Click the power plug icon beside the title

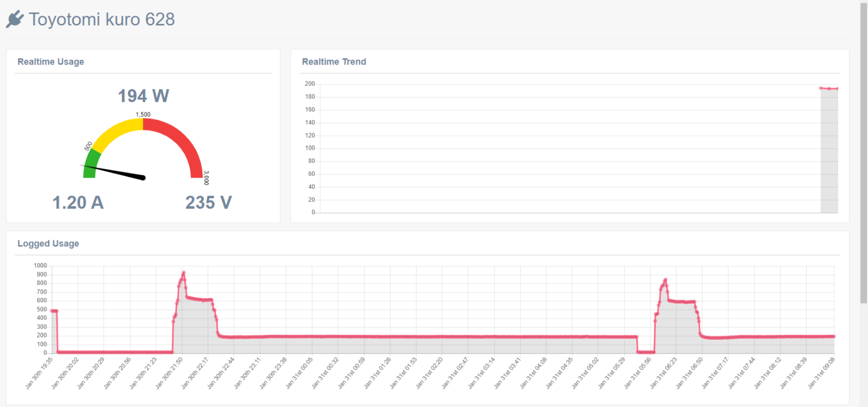[x=15, y=19]
